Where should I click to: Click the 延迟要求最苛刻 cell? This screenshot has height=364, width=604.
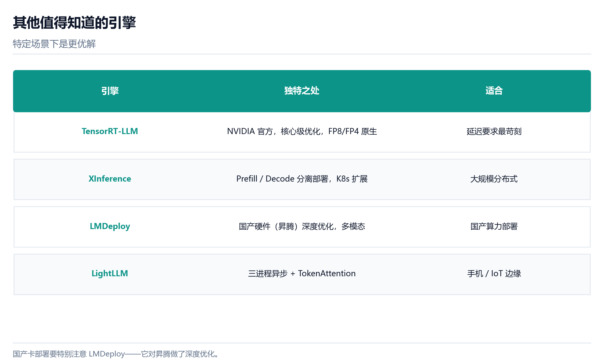(494, 131)
